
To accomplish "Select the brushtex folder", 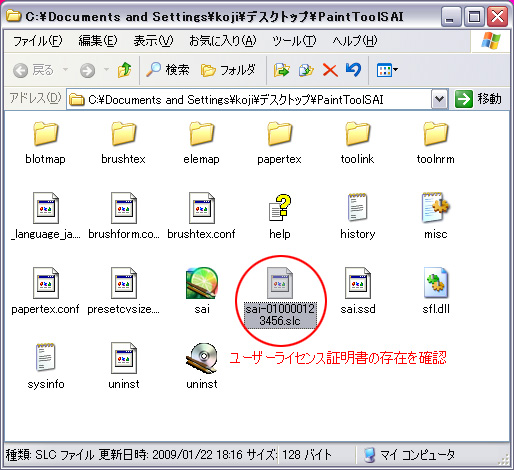I will [123, 143].
